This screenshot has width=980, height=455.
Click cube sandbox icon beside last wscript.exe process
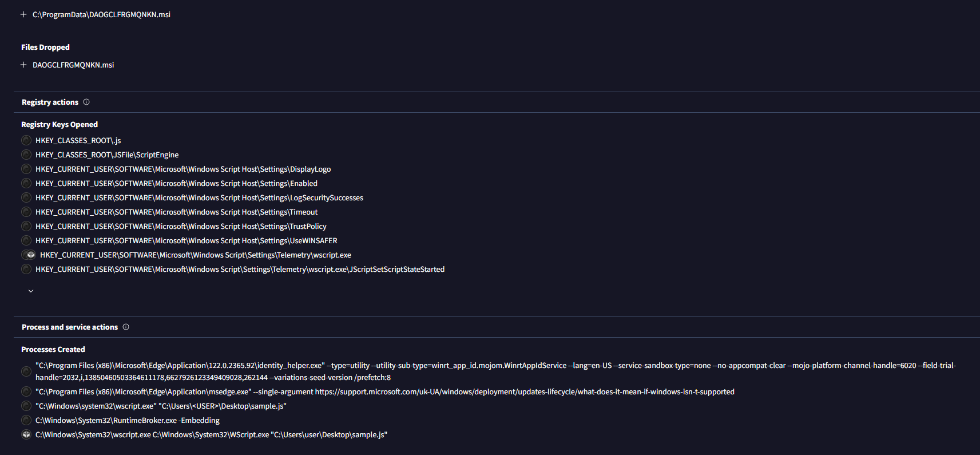point(26,434)
